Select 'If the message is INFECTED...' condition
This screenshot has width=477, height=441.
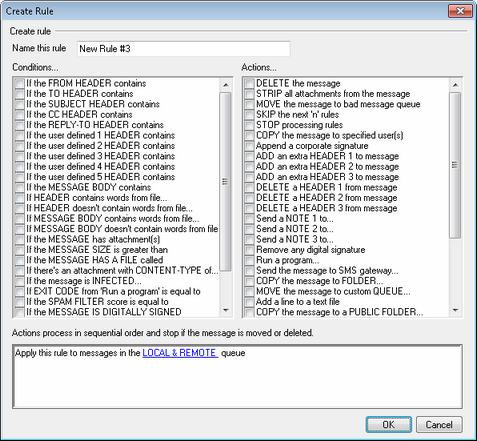pyautogui.click(x=20, y=281)
